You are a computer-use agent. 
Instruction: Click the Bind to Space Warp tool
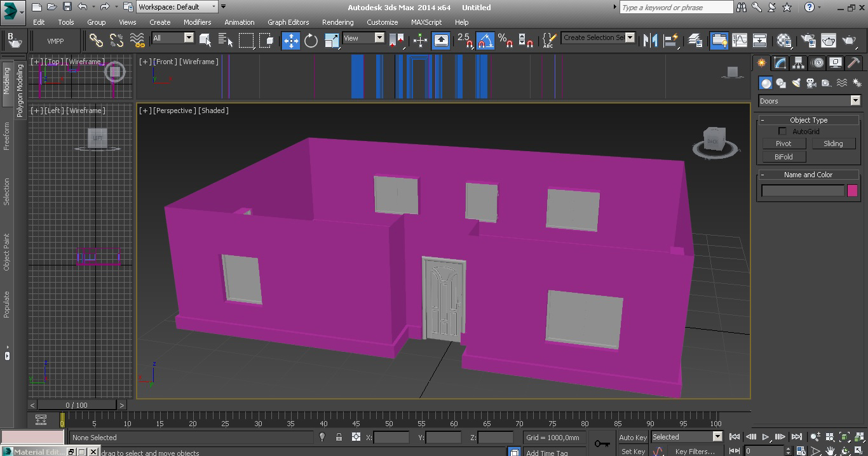click(137, 41)
